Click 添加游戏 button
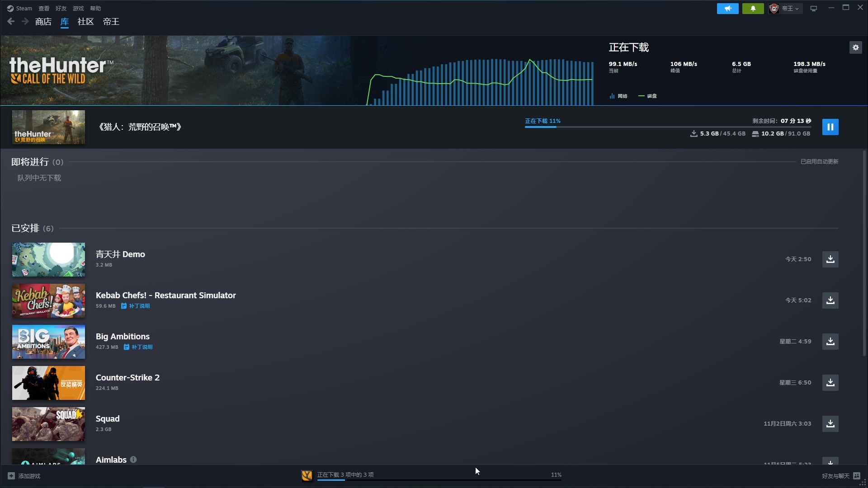868x488 pixels. [x=24, y=476]
